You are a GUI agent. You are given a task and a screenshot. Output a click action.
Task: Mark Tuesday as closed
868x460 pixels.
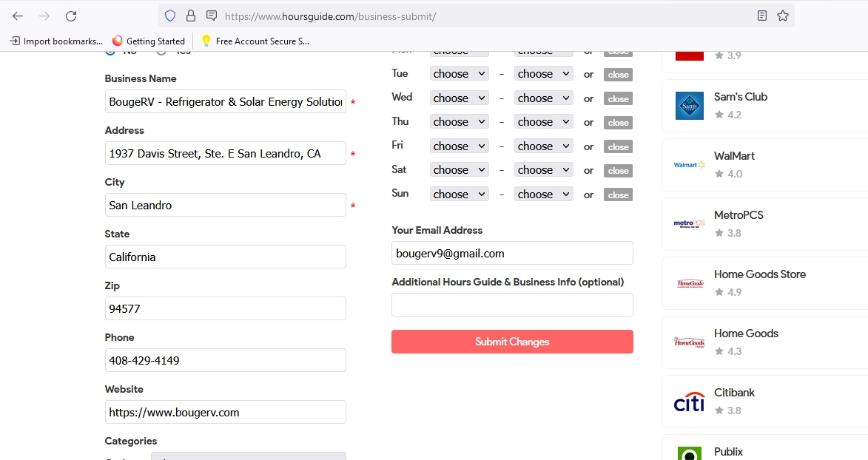pos(618,75)
